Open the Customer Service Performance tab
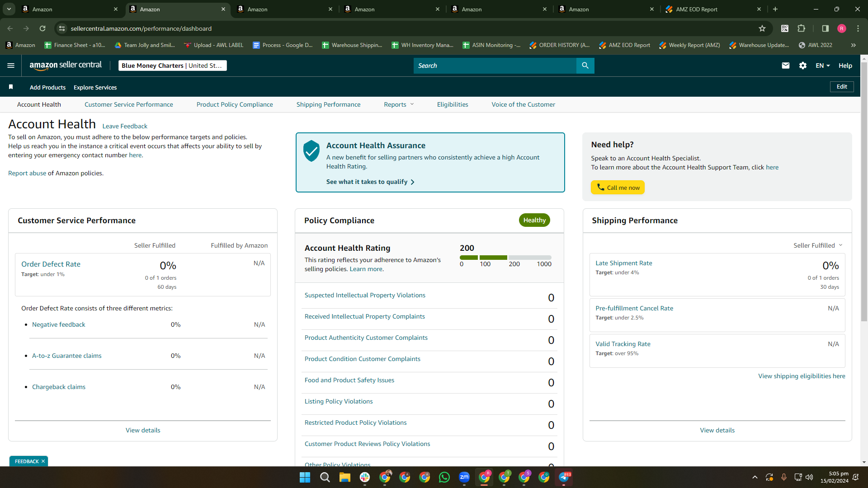Image resolution: width=868 pixels, height=488 pixels. coord(129,104)
